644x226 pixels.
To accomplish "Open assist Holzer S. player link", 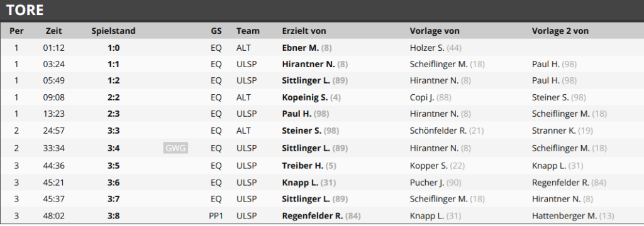I will click(427, 48).
